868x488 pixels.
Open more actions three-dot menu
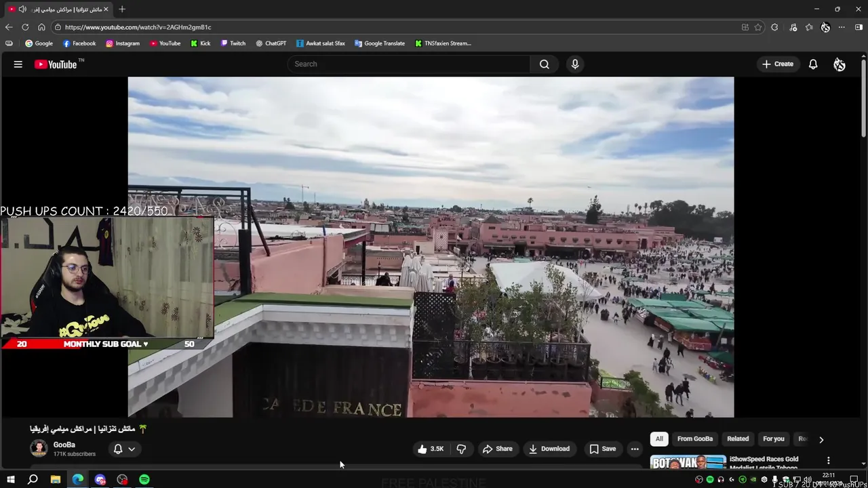tap(635, 449)
